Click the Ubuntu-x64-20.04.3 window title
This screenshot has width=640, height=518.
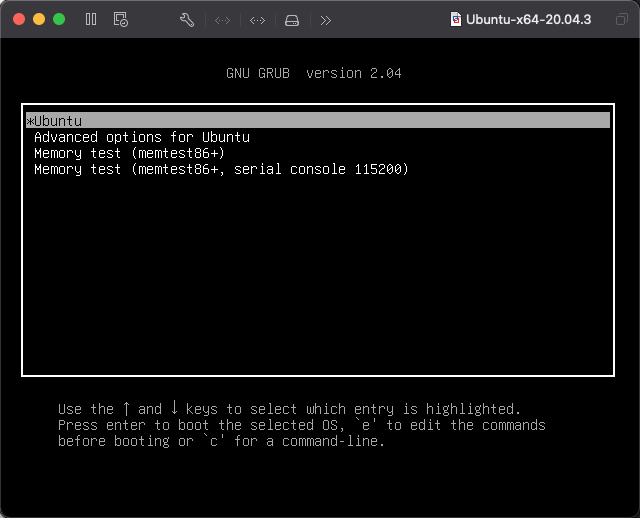click(528, 19)
